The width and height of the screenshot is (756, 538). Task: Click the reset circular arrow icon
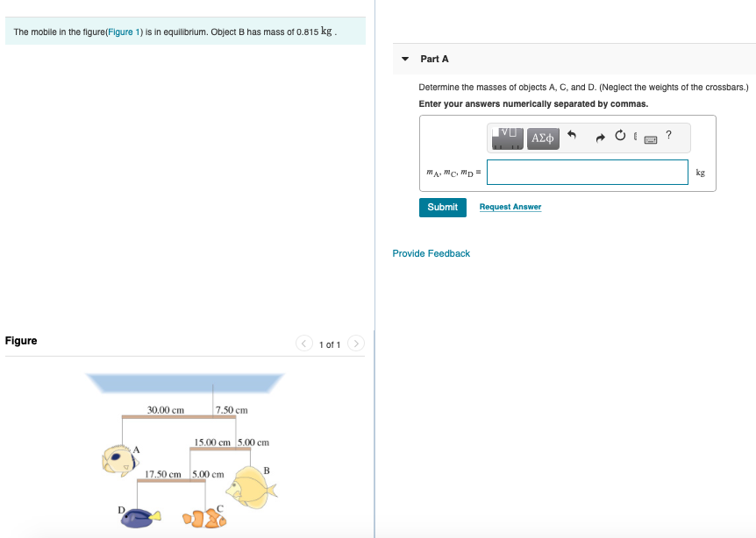(621, 136)
